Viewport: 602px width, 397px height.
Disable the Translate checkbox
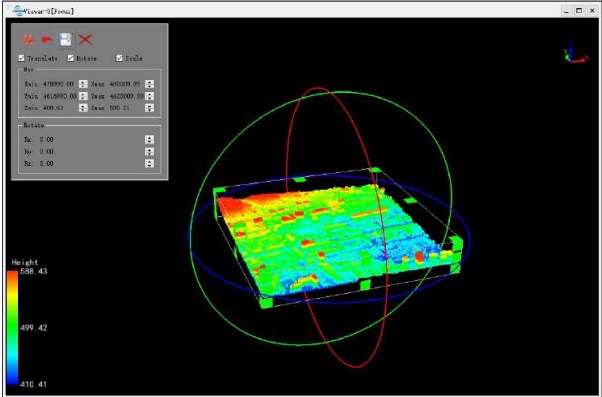[x=22, y=58]
